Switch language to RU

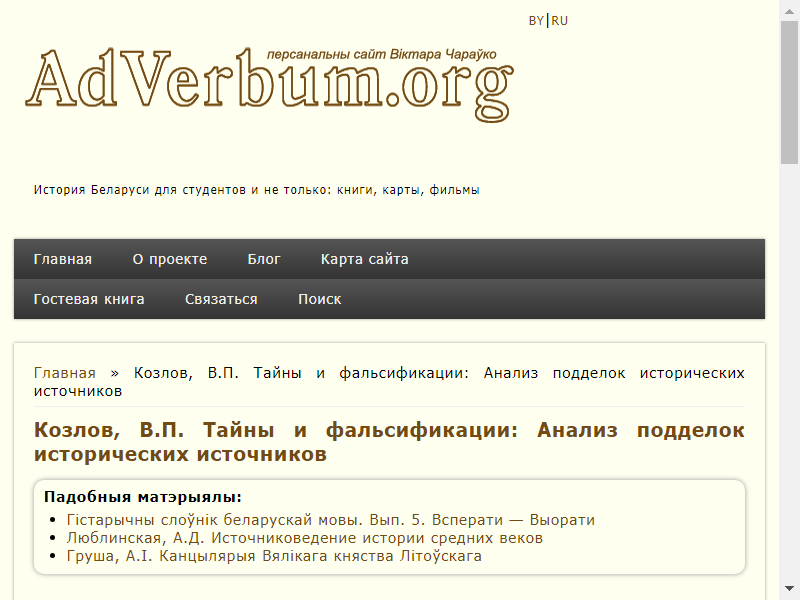(559, 21)
